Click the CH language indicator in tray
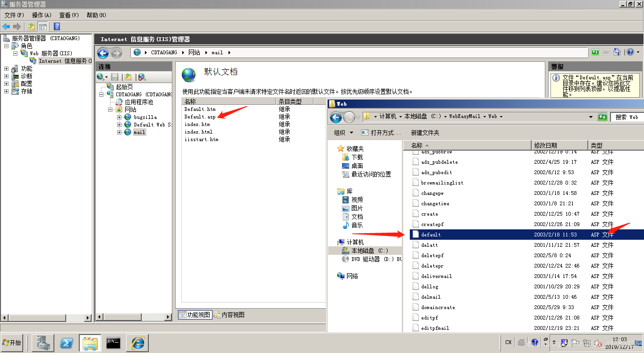The width and height of the screenshot is (644, 353). 508,342
